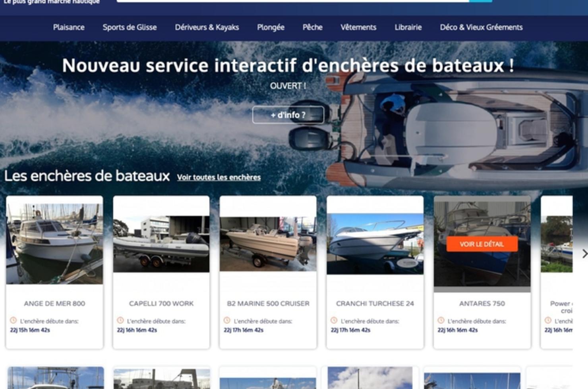The width and height of the screenshot is (588, 389).
Task: Go to the Plongée category
Action: point(271,27)
